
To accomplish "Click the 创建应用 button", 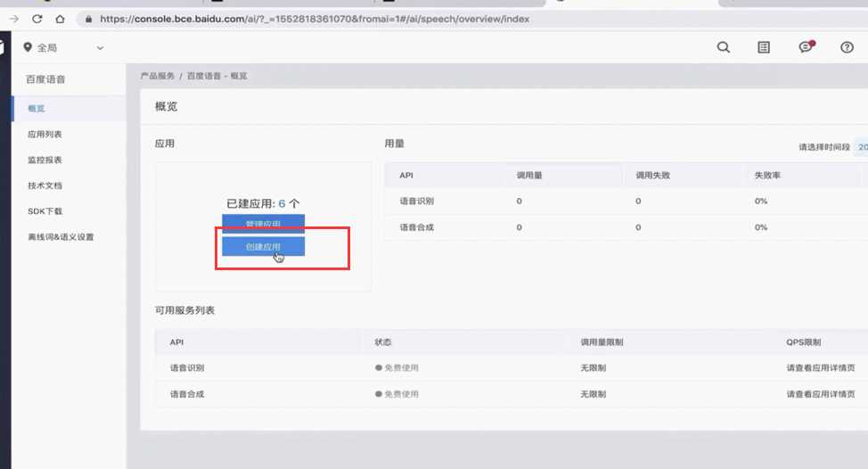I will [x=264, y=246].
